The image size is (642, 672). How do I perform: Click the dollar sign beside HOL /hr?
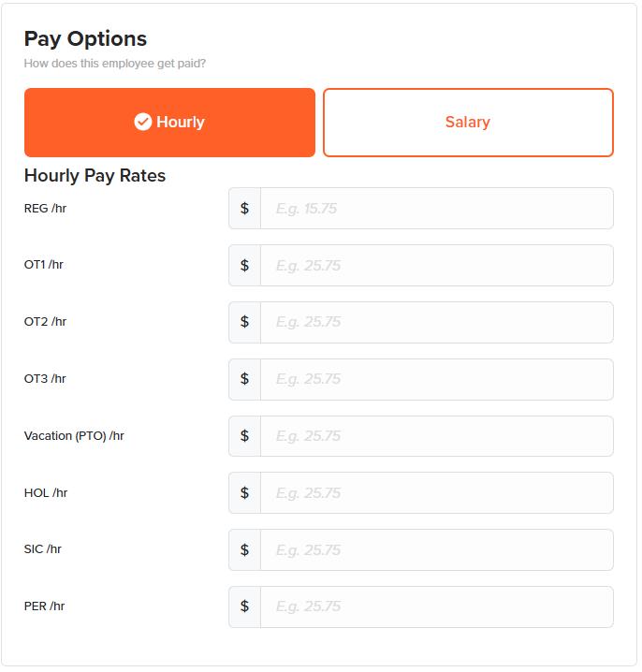pos(245,494)
